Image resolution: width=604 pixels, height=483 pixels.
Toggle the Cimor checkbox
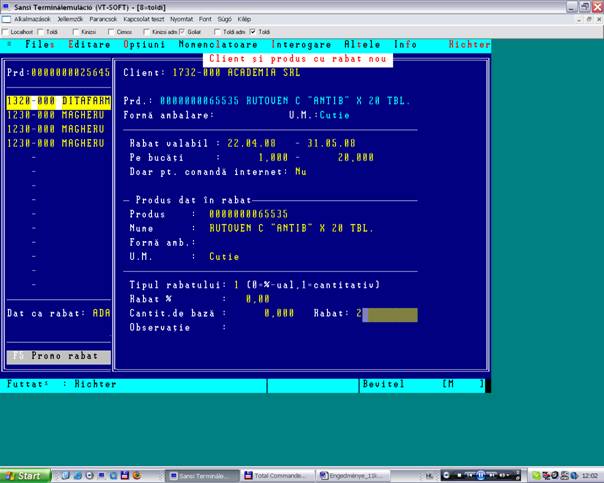click(111, 32)
